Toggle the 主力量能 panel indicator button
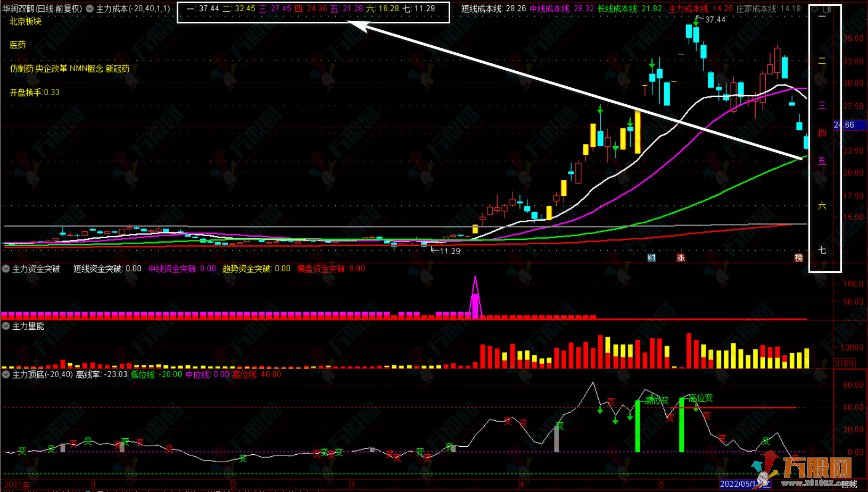 click(6, 326)
